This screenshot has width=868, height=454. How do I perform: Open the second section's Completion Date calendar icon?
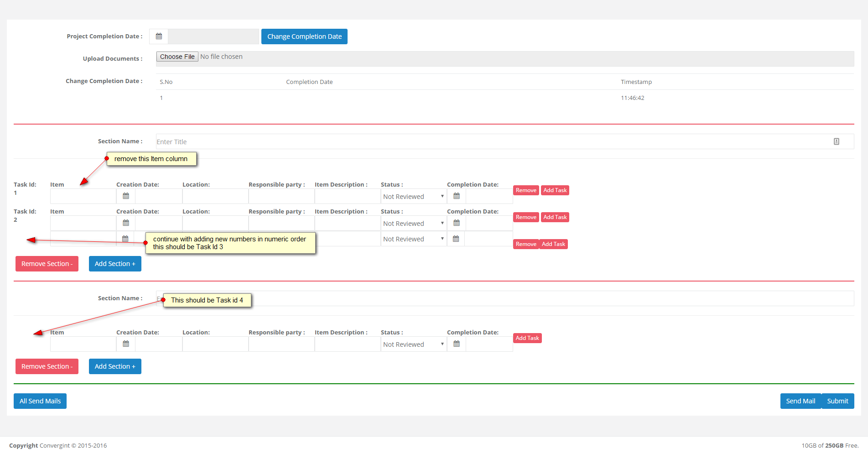[457, 344]
